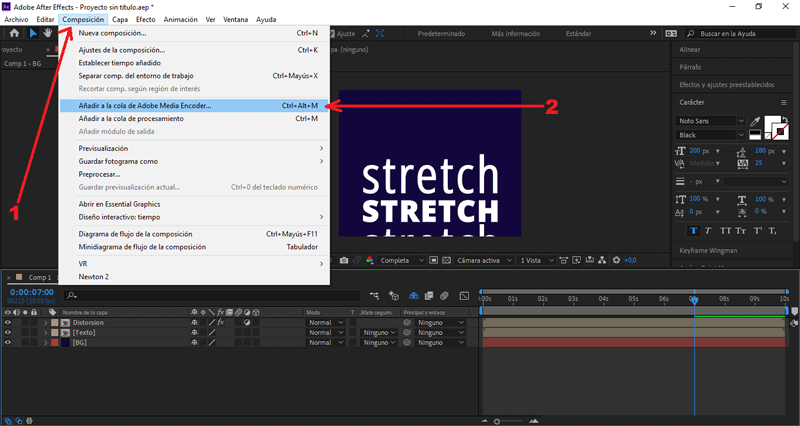Hide the [BG] layer eye icon

pos(8,343)
